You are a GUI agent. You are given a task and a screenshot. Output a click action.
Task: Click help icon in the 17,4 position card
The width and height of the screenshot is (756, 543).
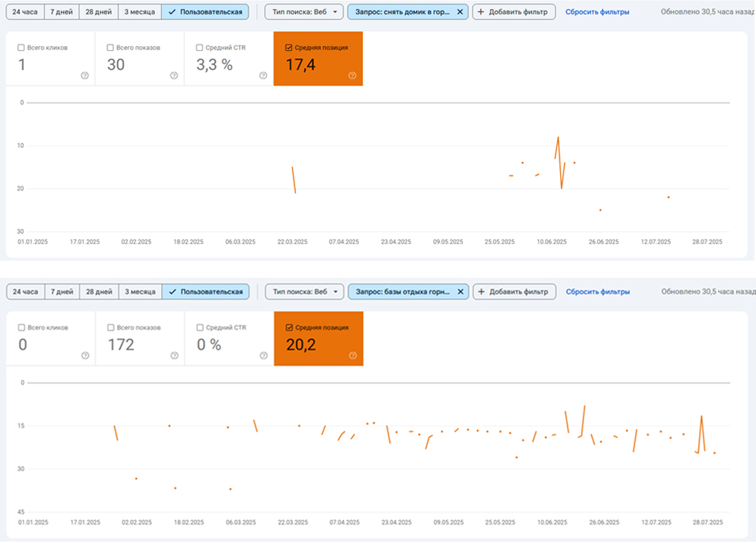pyautogui.click(x=352, y=75)
